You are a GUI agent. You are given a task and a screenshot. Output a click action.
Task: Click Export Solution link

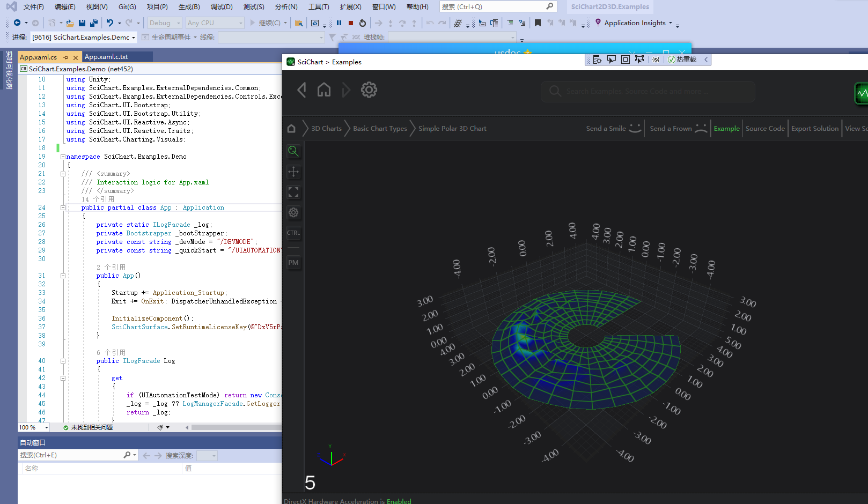coord(814,129)
